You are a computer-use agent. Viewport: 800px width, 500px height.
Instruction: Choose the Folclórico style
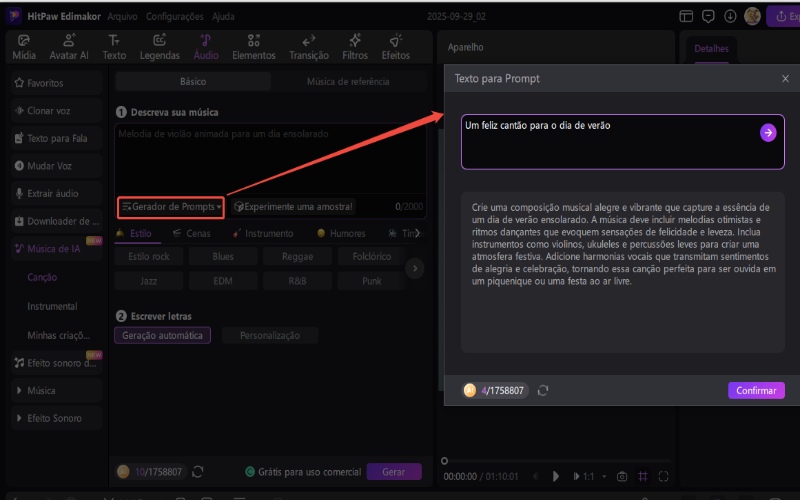[371, 256]
